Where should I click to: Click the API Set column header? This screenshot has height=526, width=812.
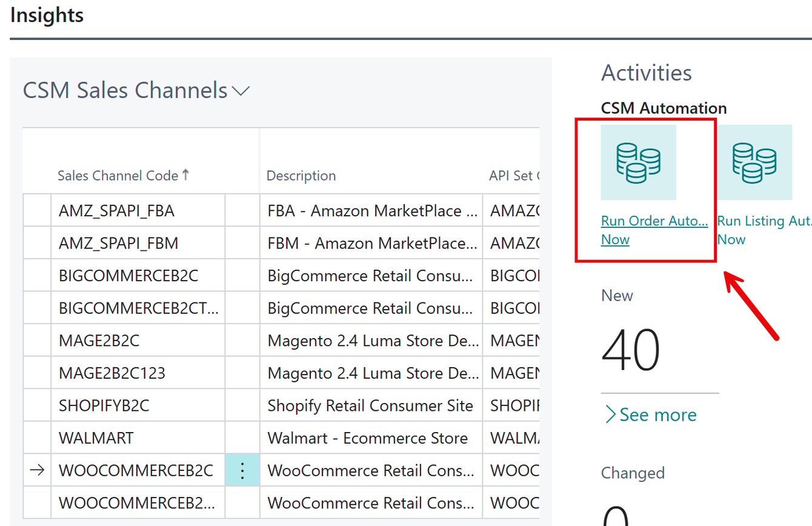point(514,176)
